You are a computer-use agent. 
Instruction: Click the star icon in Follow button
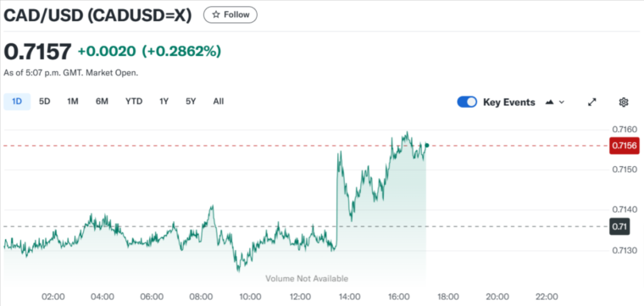216,14
